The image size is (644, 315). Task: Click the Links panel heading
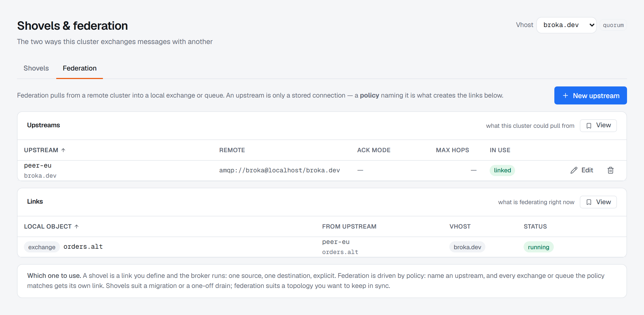[x=35, y=202]
